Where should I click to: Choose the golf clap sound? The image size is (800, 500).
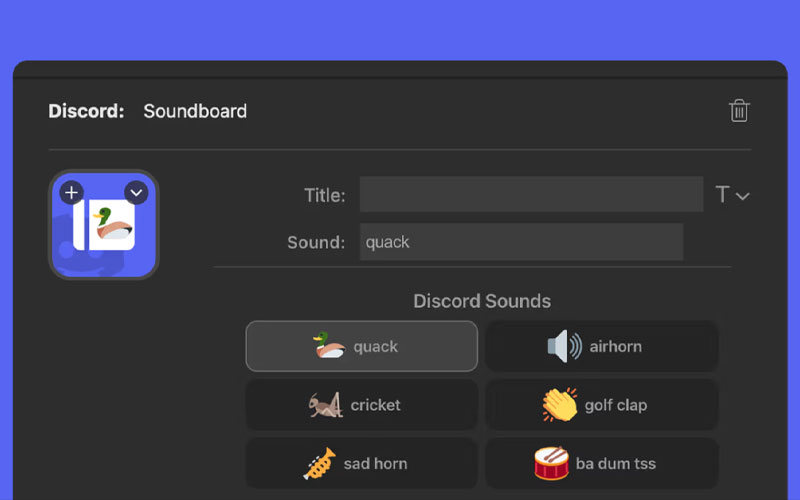point(602,405)
